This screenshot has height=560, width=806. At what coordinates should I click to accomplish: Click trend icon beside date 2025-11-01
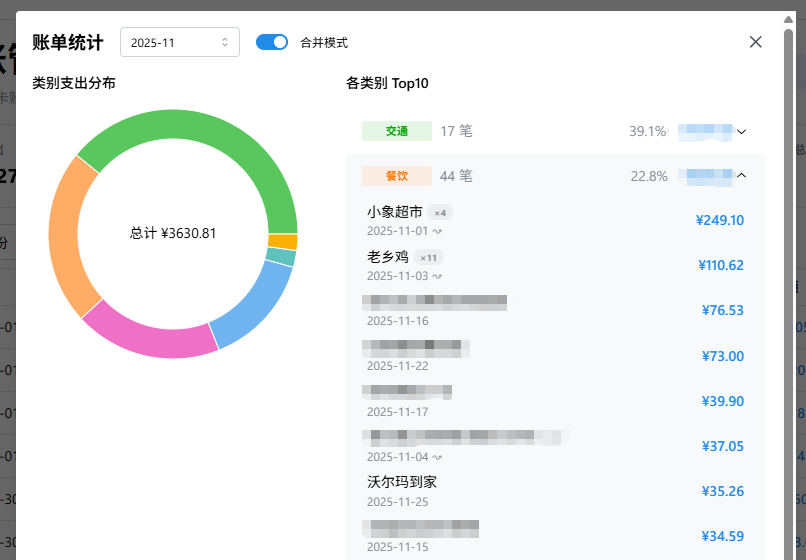pos(437,231)
